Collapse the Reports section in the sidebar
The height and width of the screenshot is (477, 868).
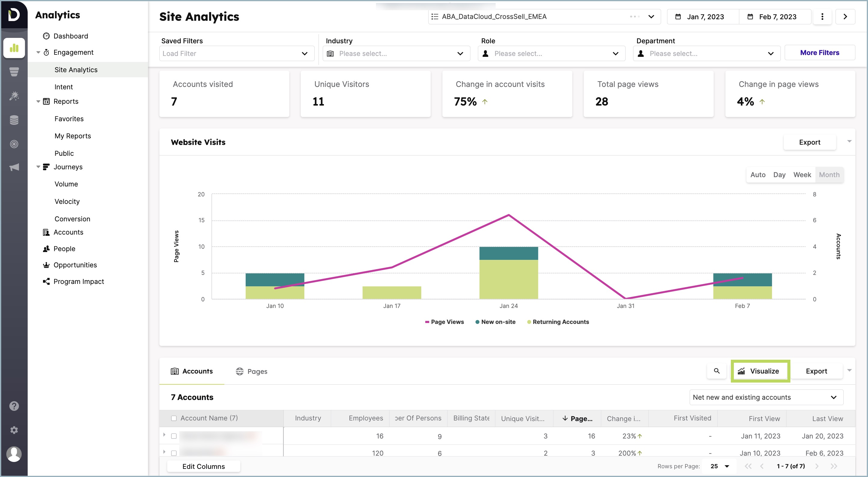click(x=38, y=101)
